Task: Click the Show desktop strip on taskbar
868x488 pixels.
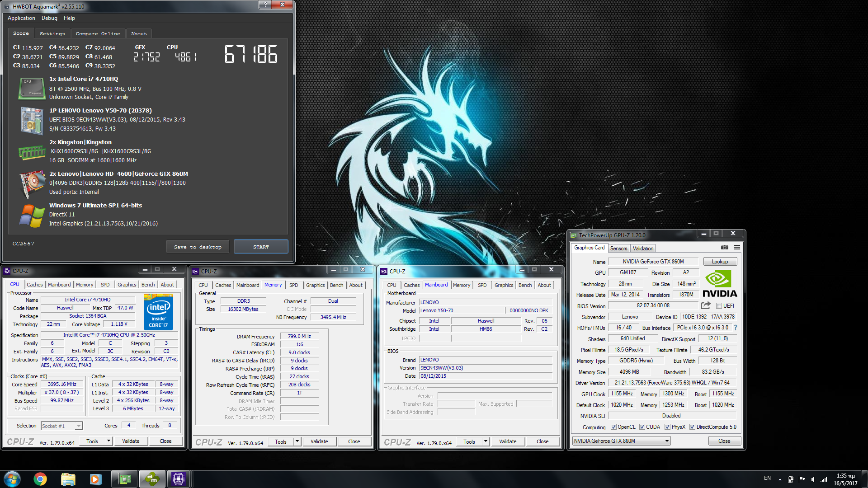Action: click(x=864, y=479)
